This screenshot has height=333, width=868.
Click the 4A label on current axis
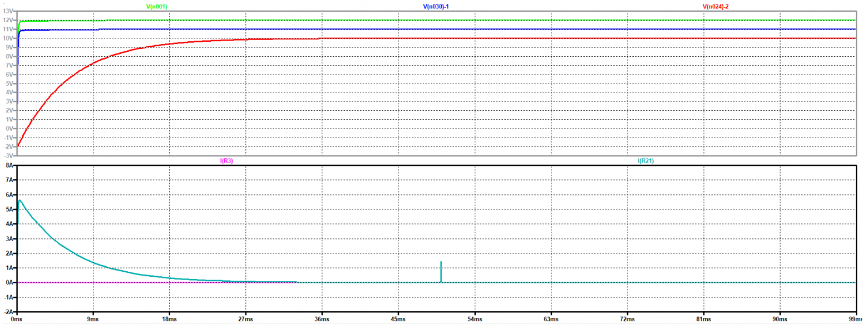8,224
